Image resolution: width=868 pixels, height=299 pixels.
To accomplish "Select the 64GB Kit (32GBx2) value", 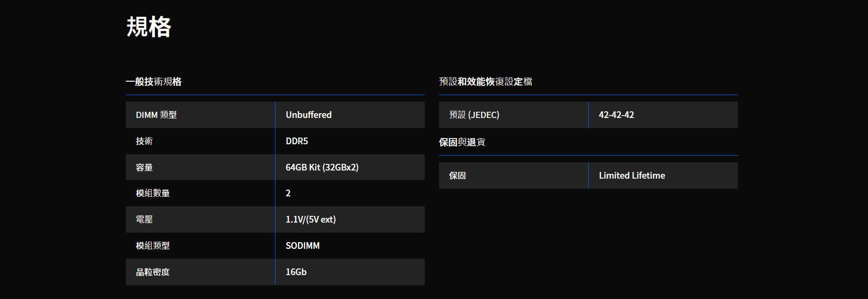I will tap(322, 167).
